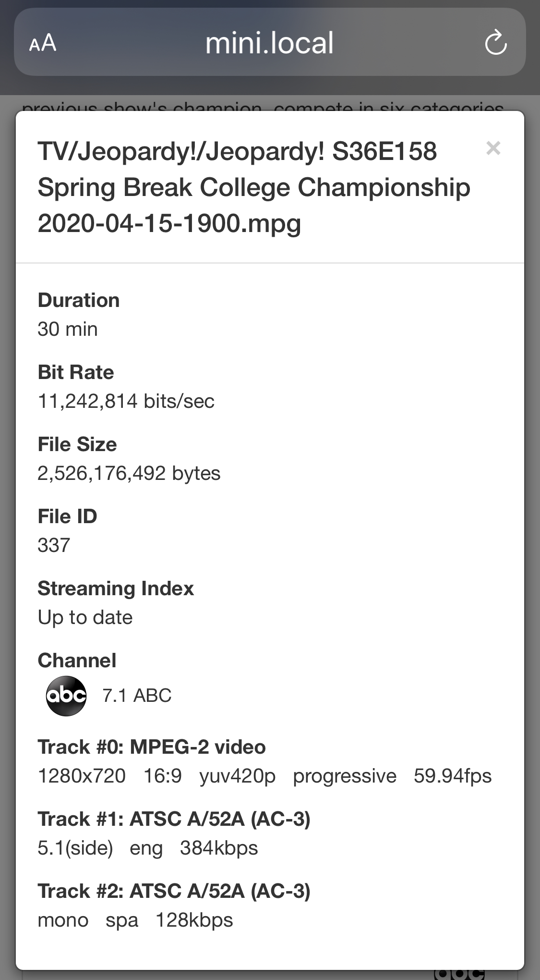
Task: Open the AA text size menu
Action: tap(43, 43)
